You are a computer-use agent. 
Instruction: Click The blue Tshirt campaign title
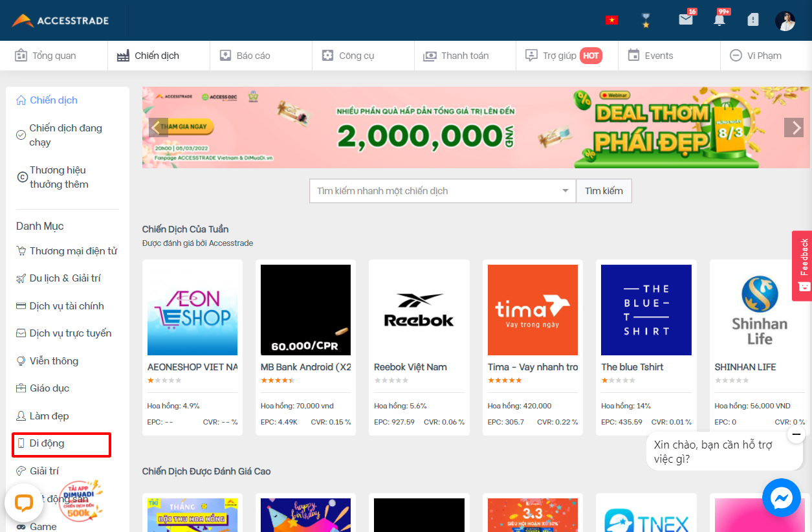click(632, 367)
